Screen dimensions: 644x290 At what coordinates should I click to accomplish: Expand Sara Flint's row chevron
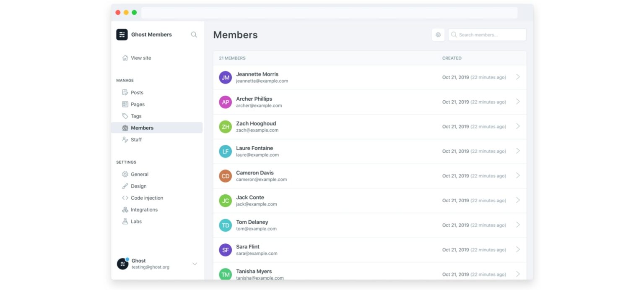518,250
